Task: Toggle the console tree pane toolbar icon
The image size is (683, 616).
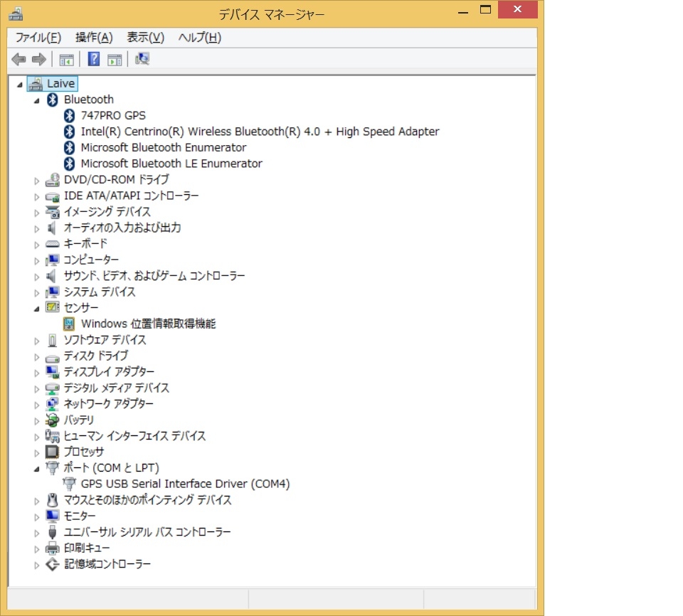Action: [x=66, y=59]
